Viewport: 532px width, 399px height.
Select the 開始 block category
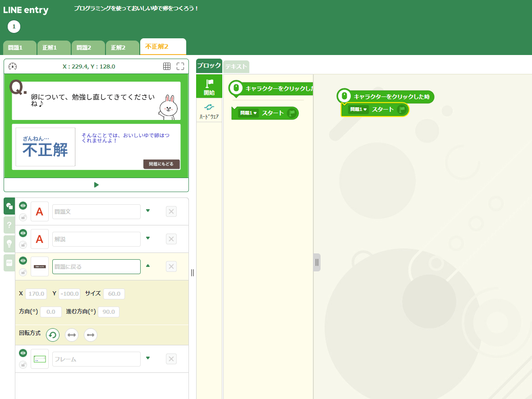click(x=209, y=87)
